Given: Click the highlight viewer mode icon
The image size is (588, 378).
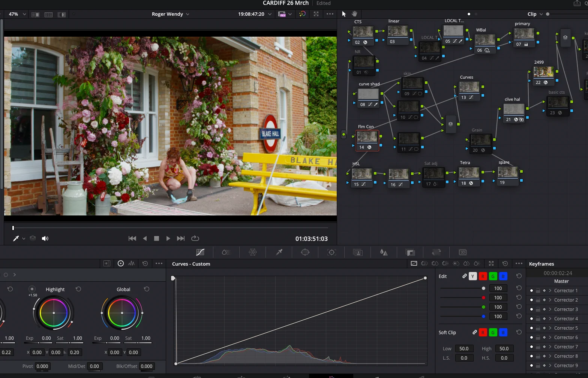Looking at the screenshot, I should point(61,14).
